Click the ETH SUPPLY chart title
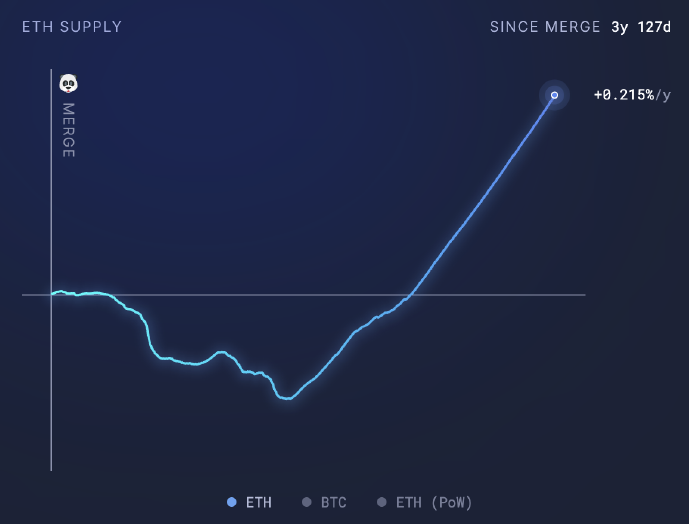The height and width of the screenshot is (524, 689). pos(72,27)
